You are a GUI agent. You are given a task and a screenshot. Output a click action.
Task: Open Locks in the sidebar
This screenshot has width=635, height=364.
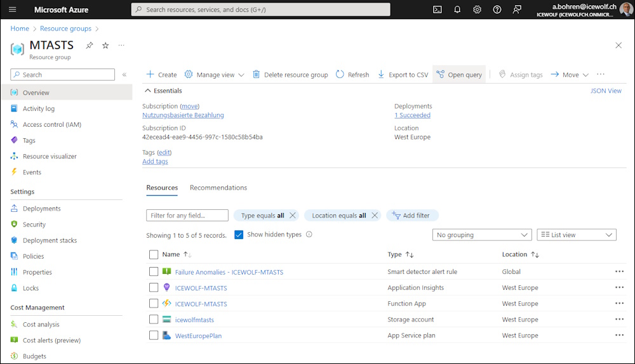click(30, 288)
